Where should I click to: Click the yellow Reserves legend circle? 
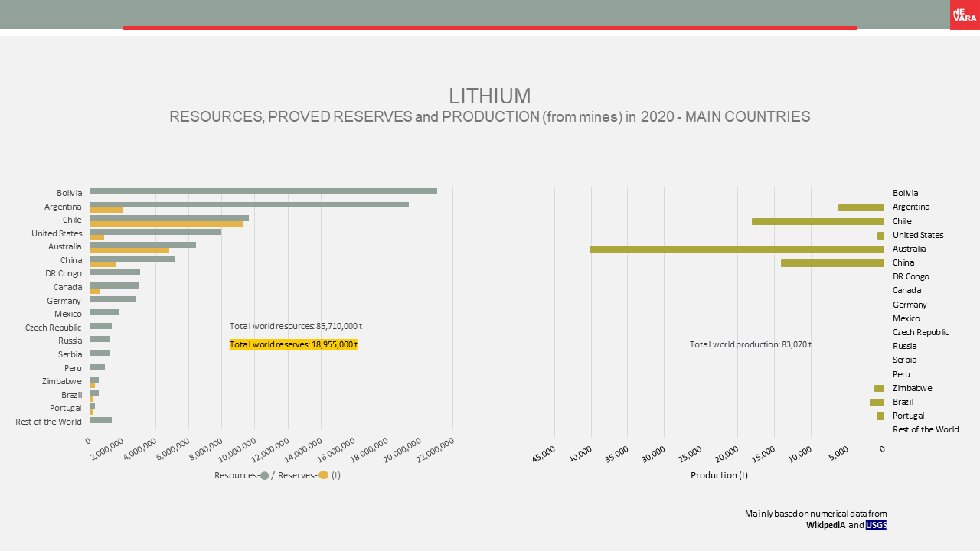[323, 475]
